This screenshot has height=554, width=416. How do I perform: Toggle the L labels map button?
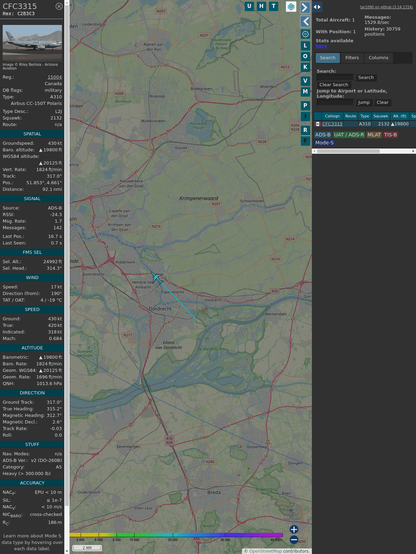[305, 46]
